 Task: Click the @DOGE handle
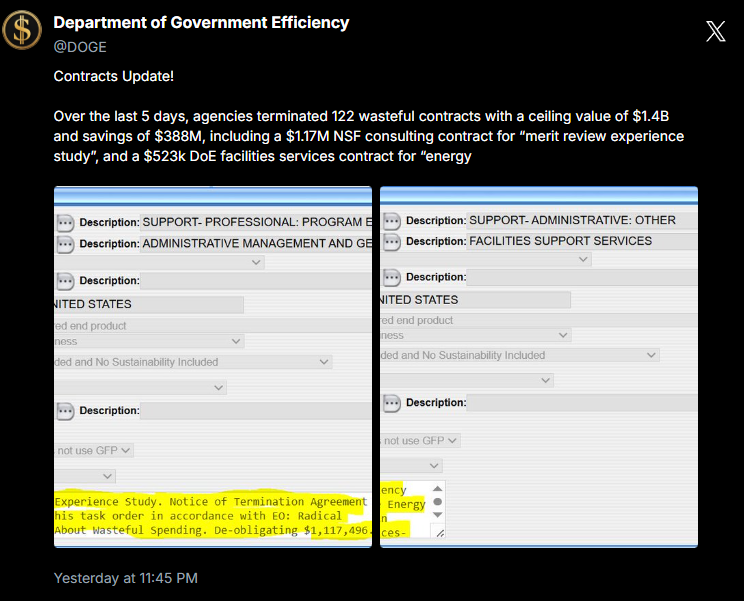[80, 47]
